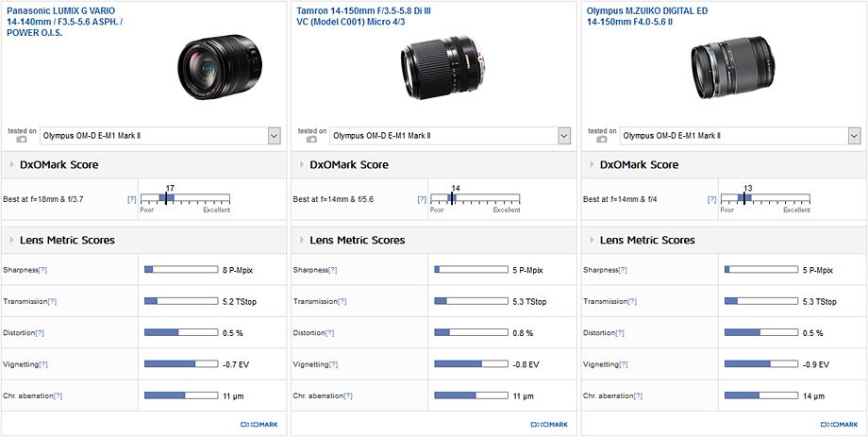The height and width of the screenshot is (437, 868).
Task: Click the Panasonic Sharpness 8 P-Mpix bar
Action: [181, 270]
